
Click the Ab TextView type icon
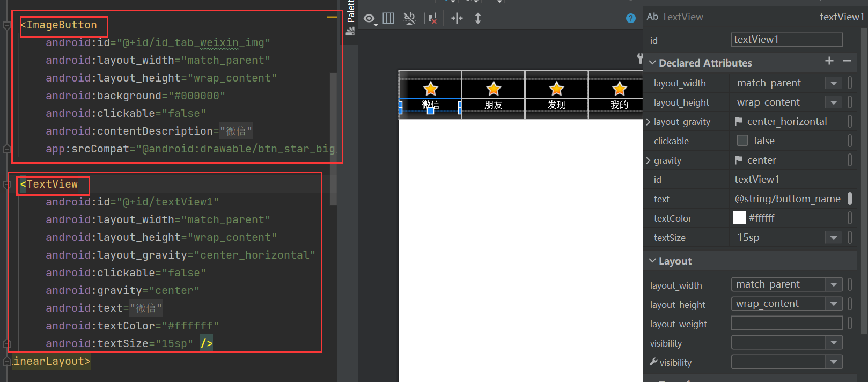(652, 17)
